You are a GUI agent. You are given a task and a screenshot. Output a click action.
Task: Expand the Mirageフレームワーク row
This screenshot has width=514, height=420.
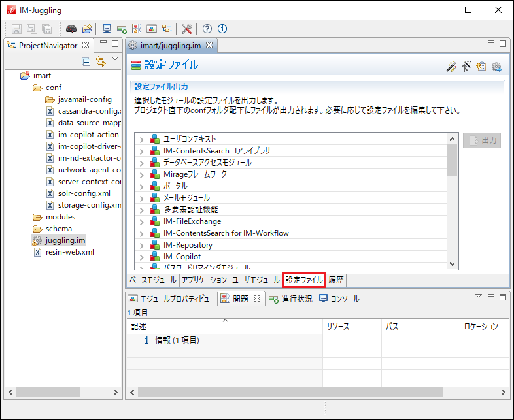(x=141, y=175)
